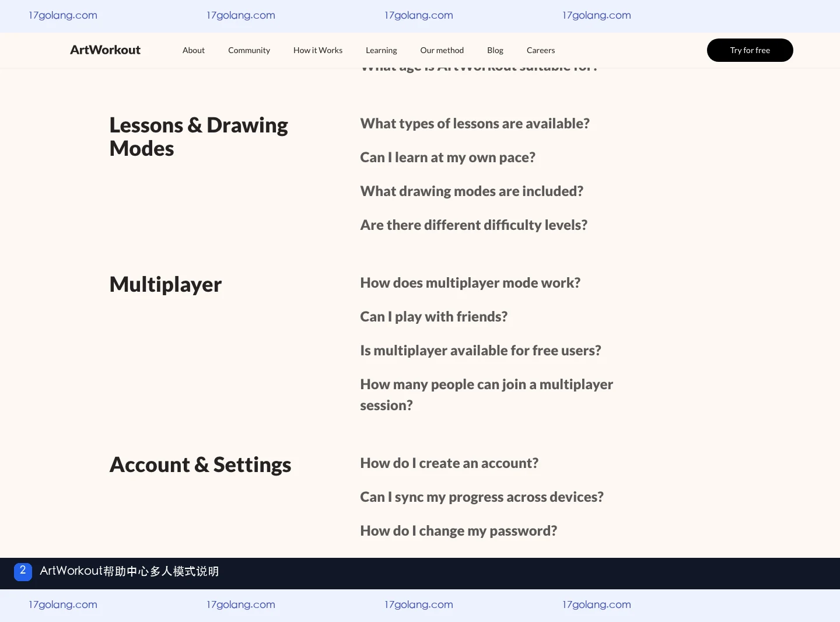Viewport: 840px width, 622px height.
Task: Expand 'Are there different difficulty levels?'
Action: click(474, 225)
